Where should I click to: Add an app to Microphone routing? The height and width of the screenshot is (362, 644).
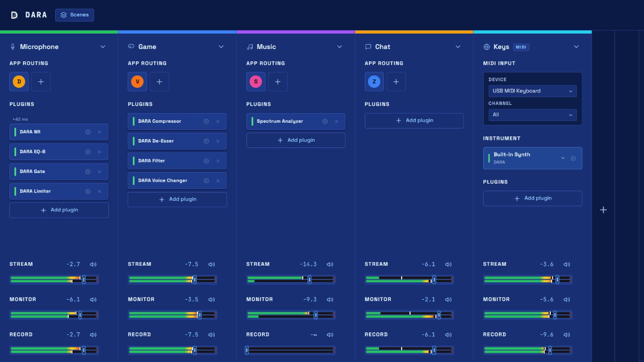(x=41, y=82)
